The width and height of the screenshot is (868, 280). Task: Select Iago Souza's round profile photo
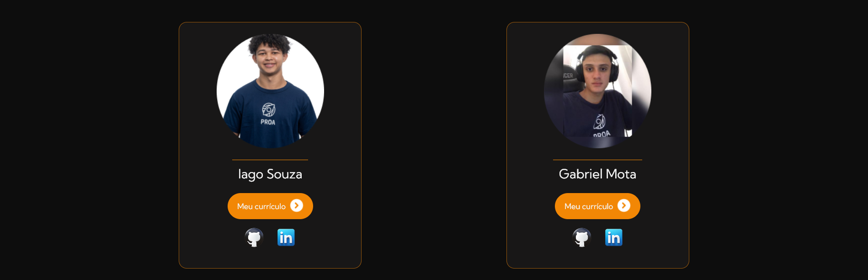270,91
